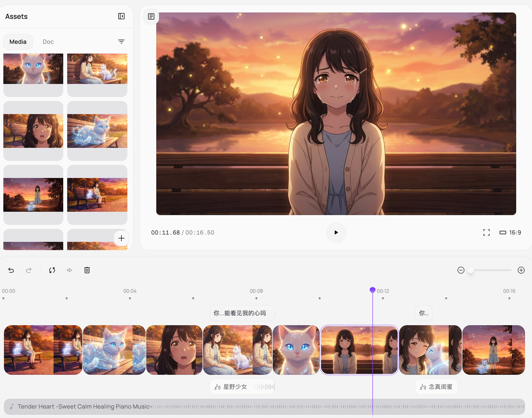
Task: Select the 你...能看见我的心吗 subtitle bubble
Action: (242, 313)
